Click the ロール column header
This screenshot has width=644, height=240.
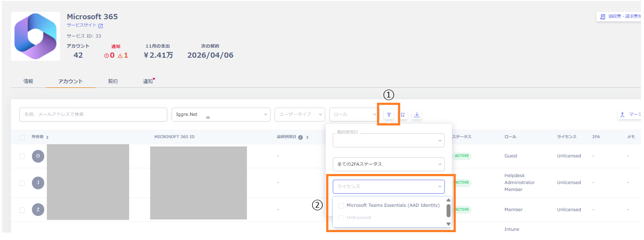510,137
